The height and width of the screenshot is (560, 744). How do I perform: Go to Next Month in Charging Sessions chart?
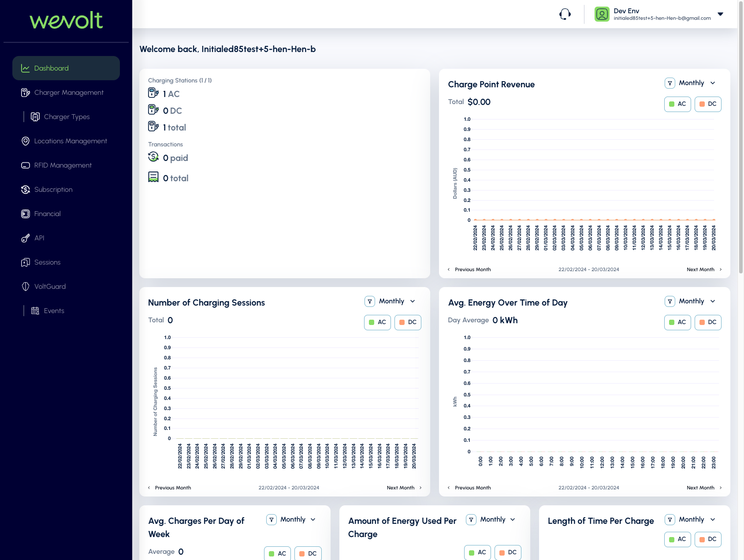pos(405,488)
